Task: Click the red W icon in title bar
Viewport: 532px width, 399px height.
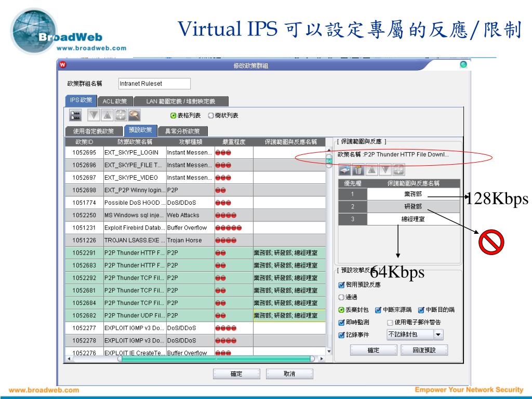Action: (62, 64)
